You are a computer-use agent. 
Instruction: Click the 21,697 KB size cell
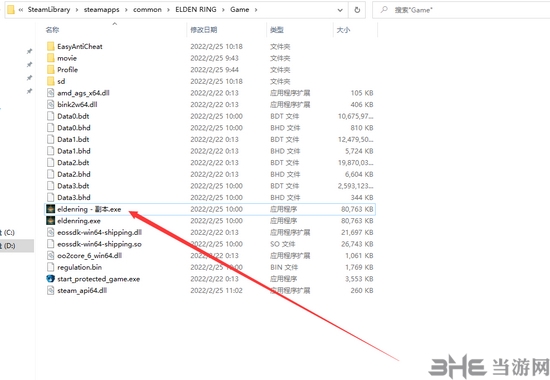point(357,232)
